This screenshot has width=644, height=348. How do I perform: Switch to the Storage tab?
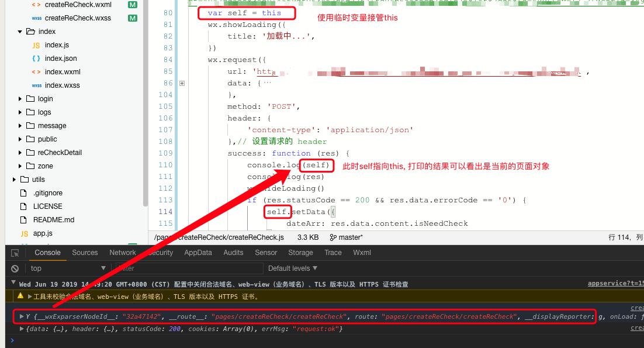(x=300, y=253)
